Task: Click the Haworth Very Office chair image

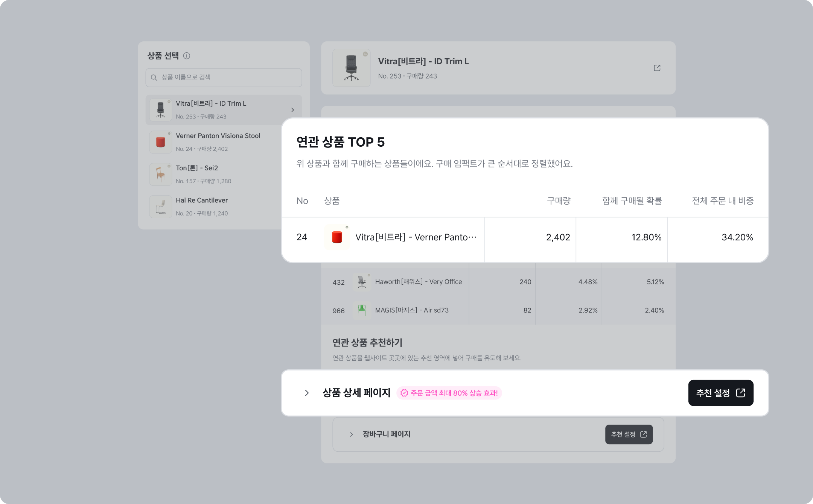Action: click(x=362, y=282)
